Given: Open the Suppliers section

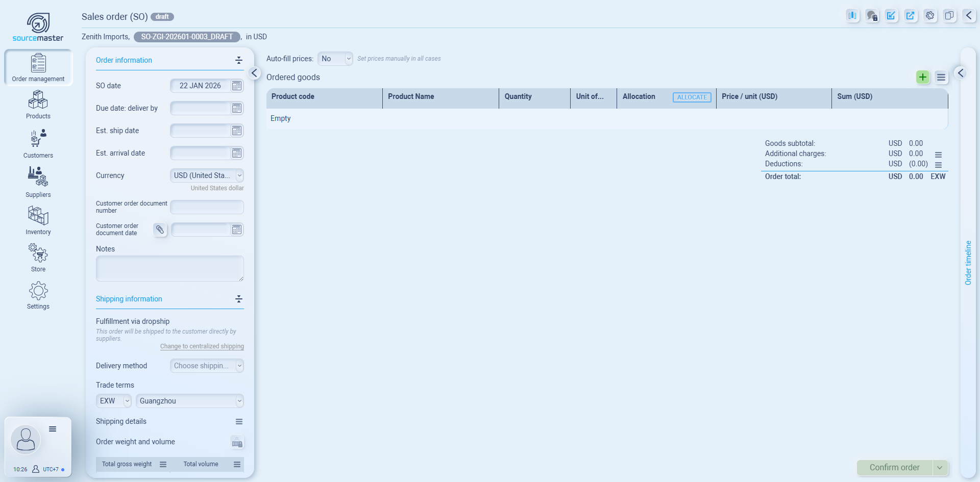Looking at the screenshot, I should [38, 182].
